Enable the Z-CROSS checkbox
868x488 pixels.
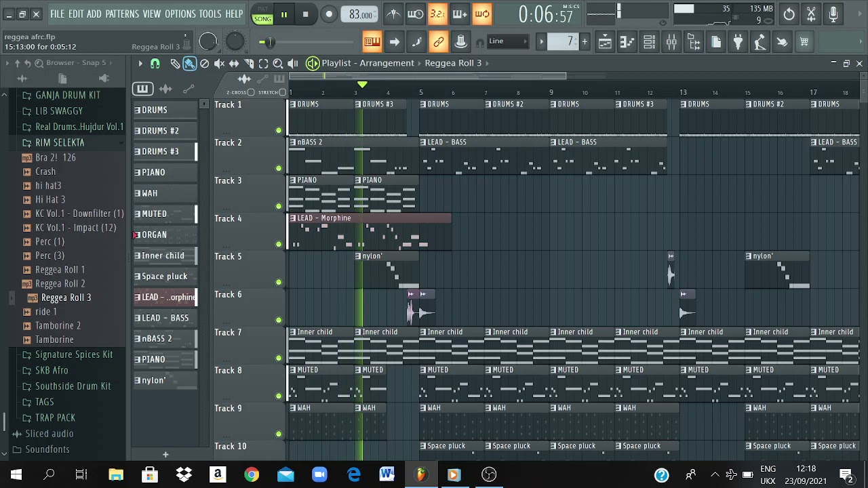coord(251,92)
